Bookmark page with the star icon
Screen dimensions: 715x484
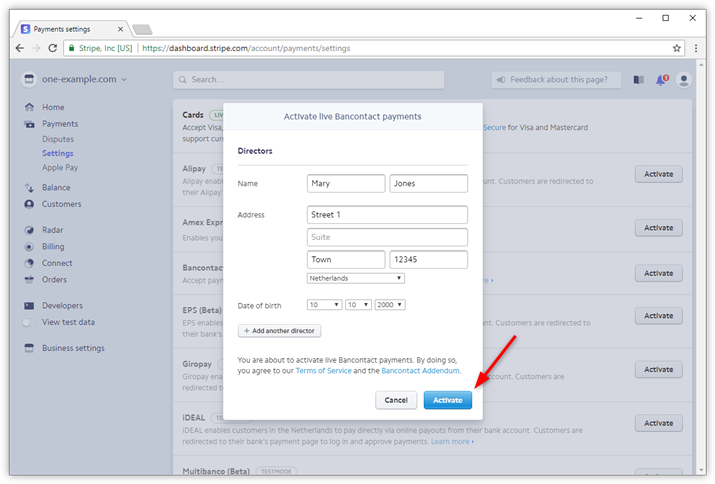677,48
